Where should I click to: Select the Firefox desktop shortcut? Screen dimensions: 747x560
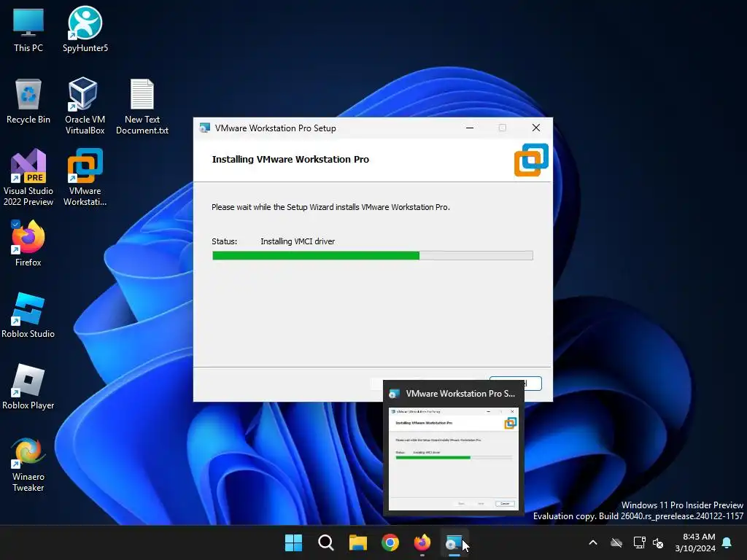tap(28, 244)
